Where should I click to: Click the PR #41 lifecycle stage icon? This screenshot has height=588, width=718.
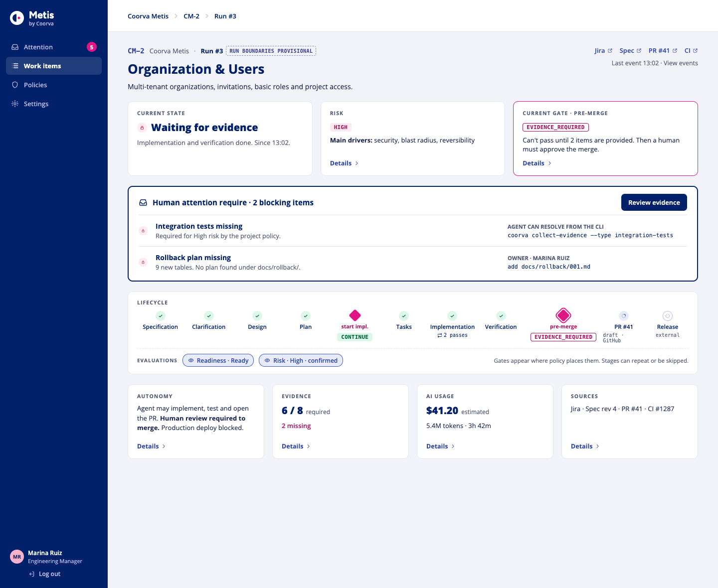(624, 316)
